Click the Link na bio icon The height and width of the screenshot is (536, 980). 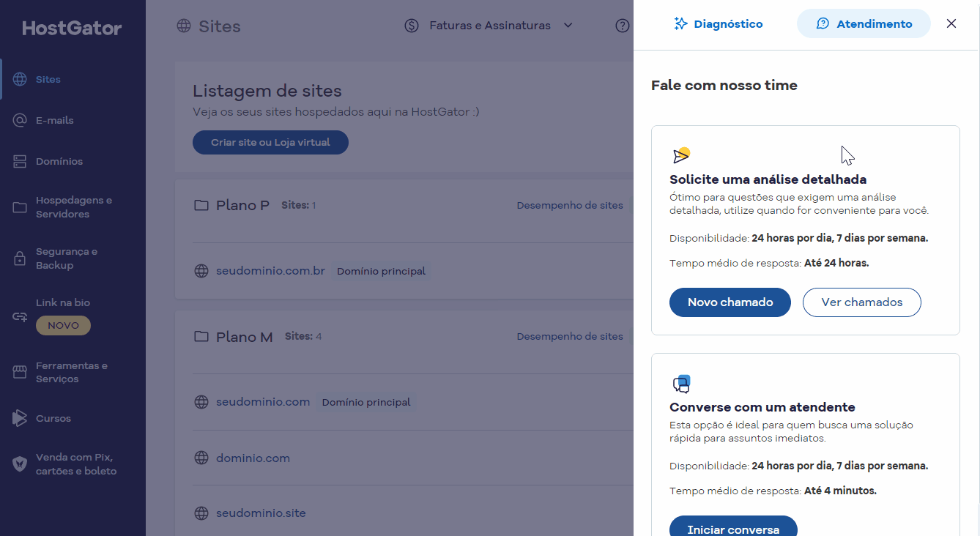click(x=20, y=317)
